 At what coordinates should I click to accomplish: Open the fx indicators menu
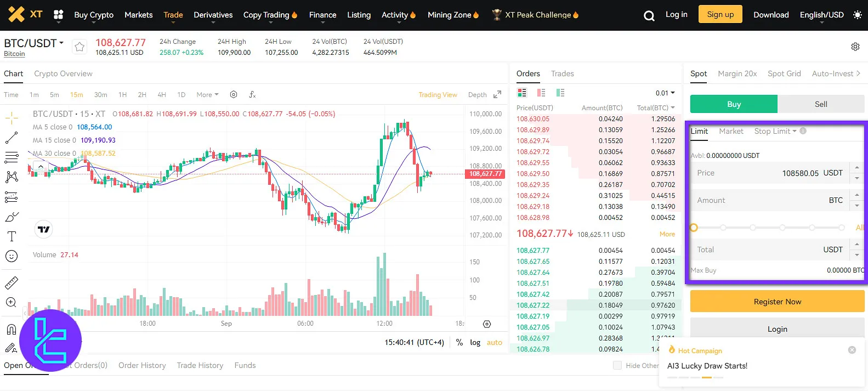point(252,94)
